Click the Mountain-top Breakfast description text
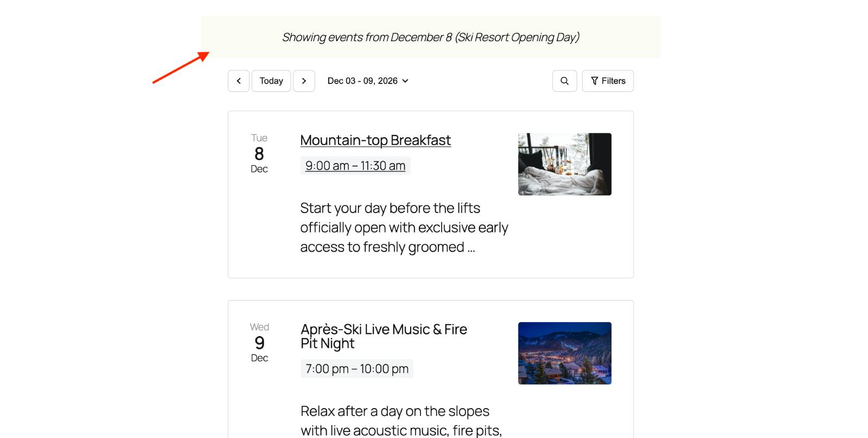This screenshot has height=438, width=868. click(x=404, y=228)
